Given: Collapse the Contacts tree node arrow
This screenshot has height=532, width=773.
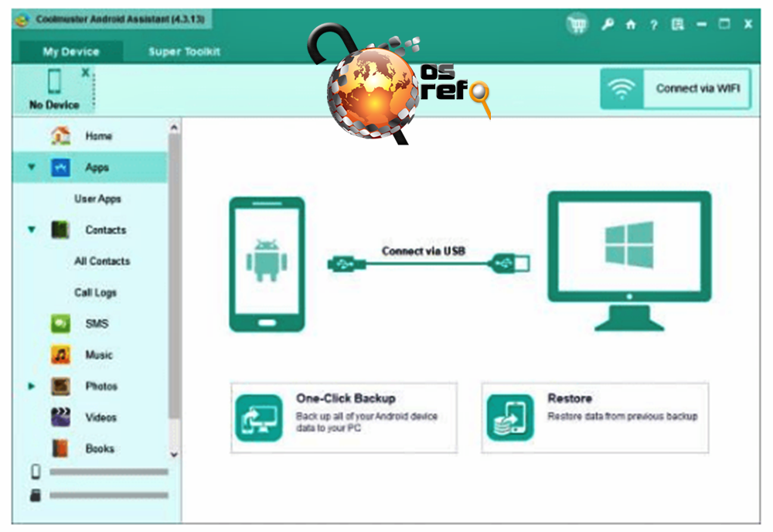Looking at the screenshot, I should [32, 229].
